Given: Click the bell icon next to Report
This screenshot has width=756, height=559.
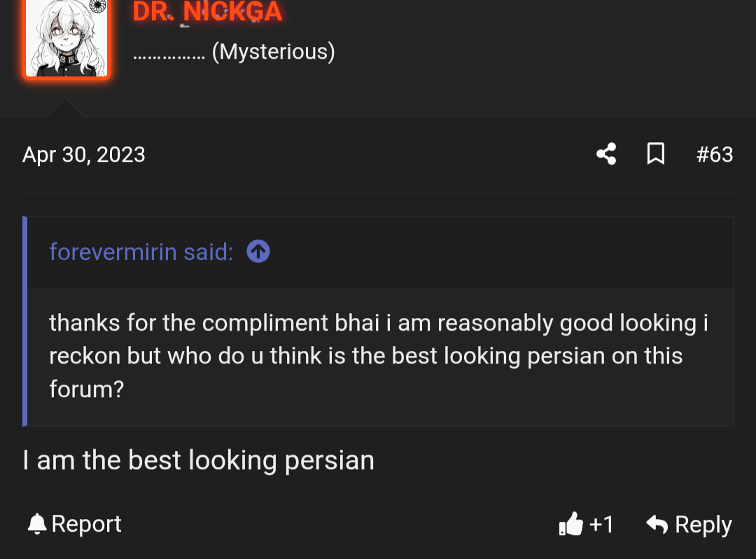Looking at the screenshot, I should point(37,524).
